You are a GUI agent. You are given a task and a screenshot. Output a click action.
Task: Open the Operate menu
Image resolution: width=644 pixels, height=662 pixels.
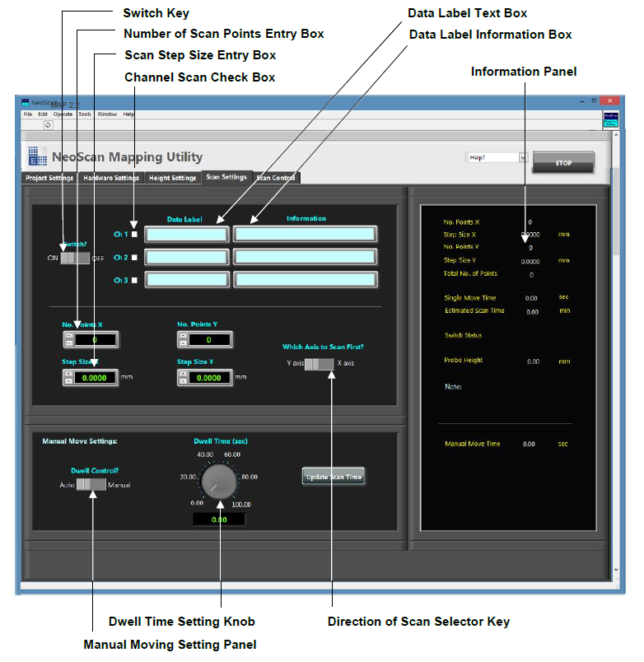point(63,114)
